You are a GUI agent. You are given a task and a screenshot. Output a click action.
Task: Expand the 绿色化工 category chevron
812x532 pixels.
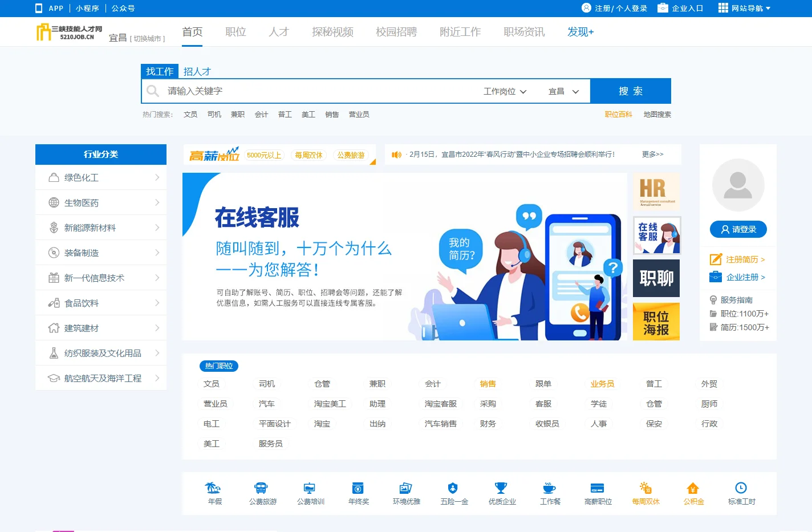point(157,177)
